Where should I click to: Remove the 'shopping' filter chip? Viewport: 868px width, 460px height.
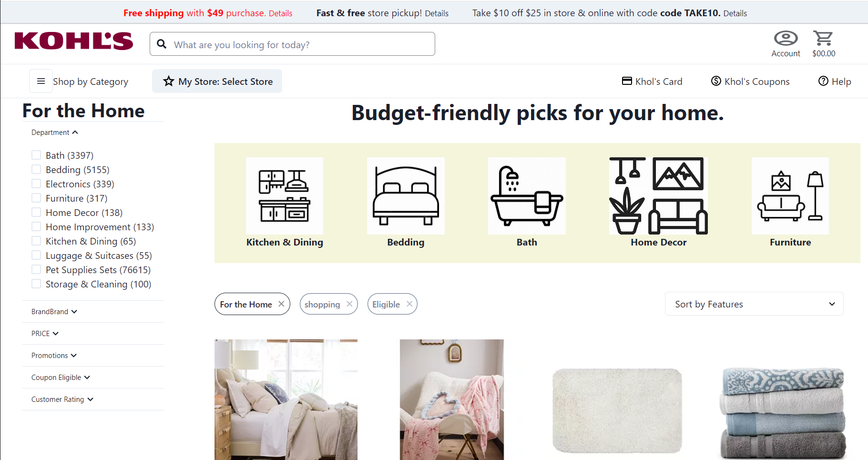click(x=349, y=304)
